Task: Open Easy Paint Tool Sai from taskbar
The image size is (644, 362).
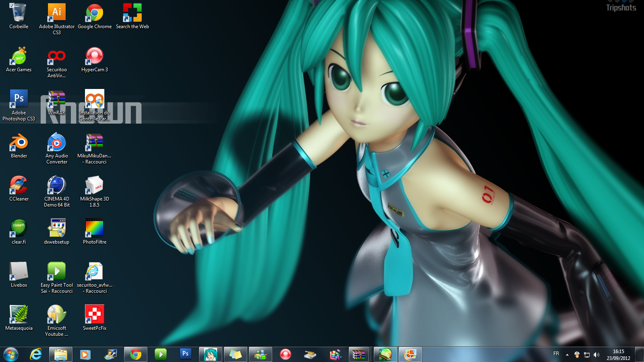Action: [x=161, y=354]
